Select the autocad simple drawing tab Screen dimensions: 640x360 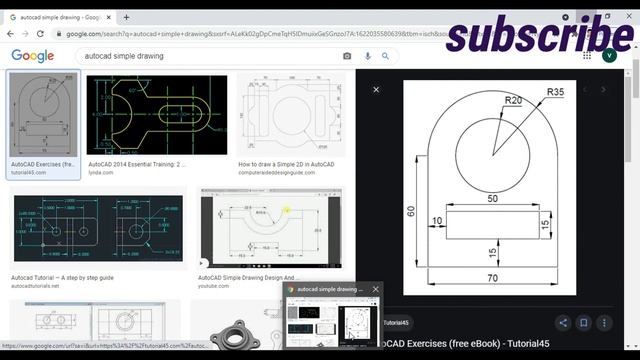click(60, 18)
